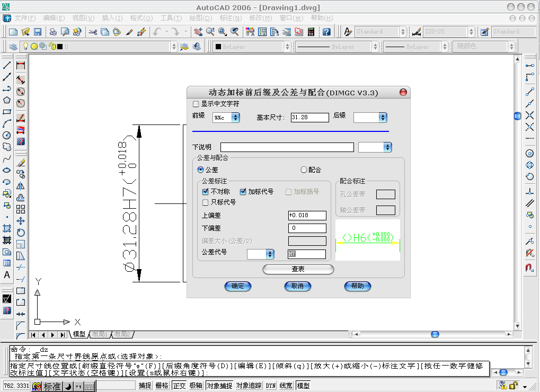Click the Calculator icon
Image resolution: width=540 pixels, height=392 pixels.
tap(311, 32)
